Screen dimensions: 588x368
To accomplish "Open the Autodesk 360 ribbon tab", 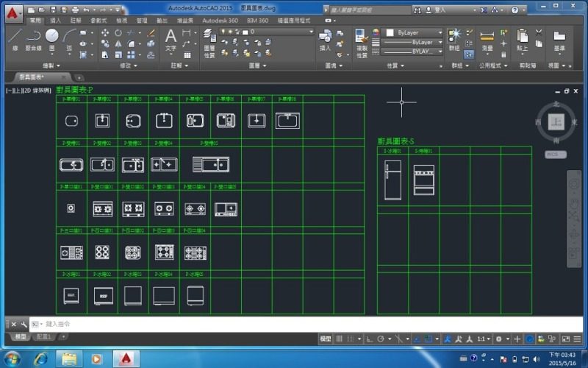I will [x=220, y=21].
